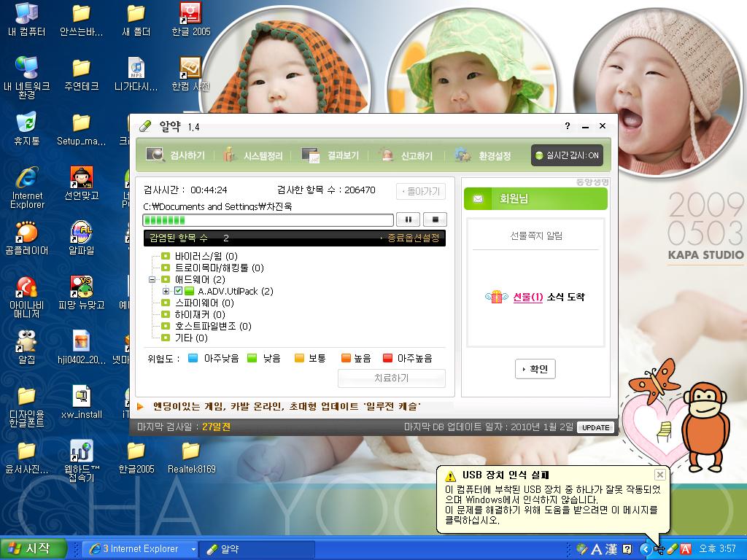Close the USB 장치 인식 실패 balloon
The width and height of the screenshot is (747, 560).
click(659, 475)
